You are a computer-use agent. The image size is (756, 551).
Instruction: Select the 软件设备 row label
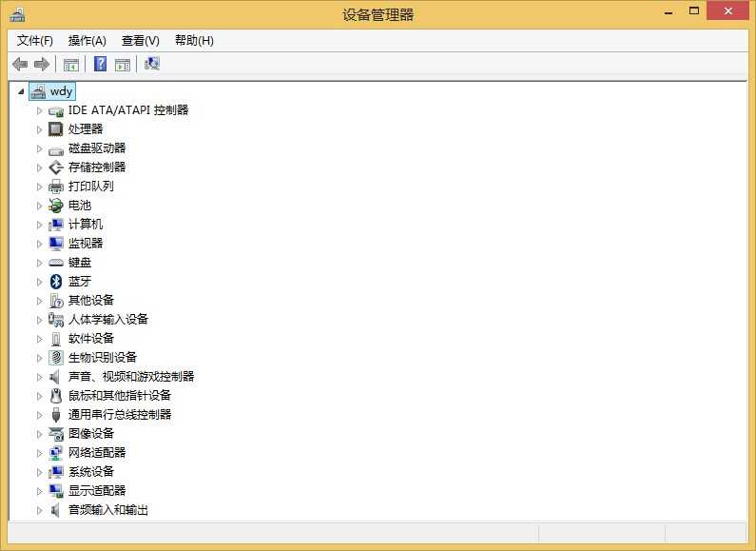(x=91, y=338)
